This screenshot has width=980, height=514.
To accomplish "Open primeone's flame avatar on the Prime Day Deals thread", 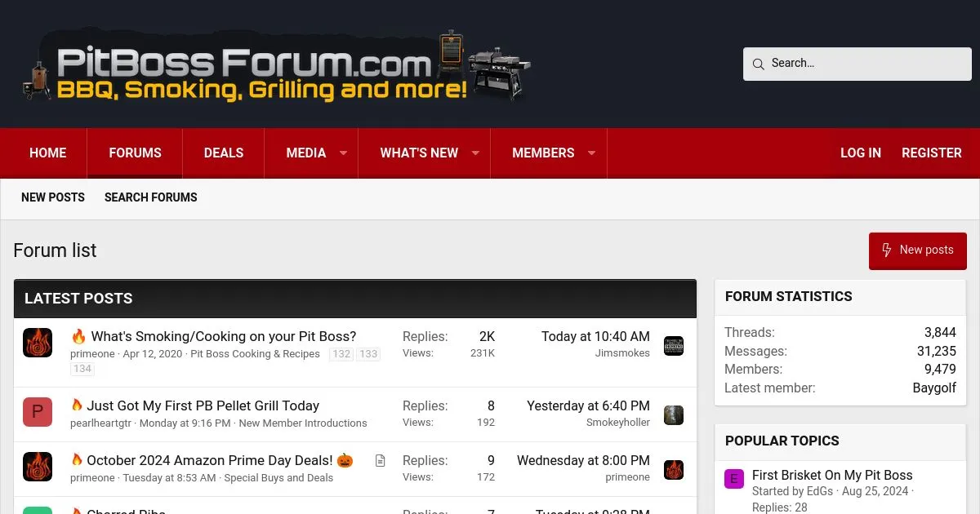I will (38, 467).
